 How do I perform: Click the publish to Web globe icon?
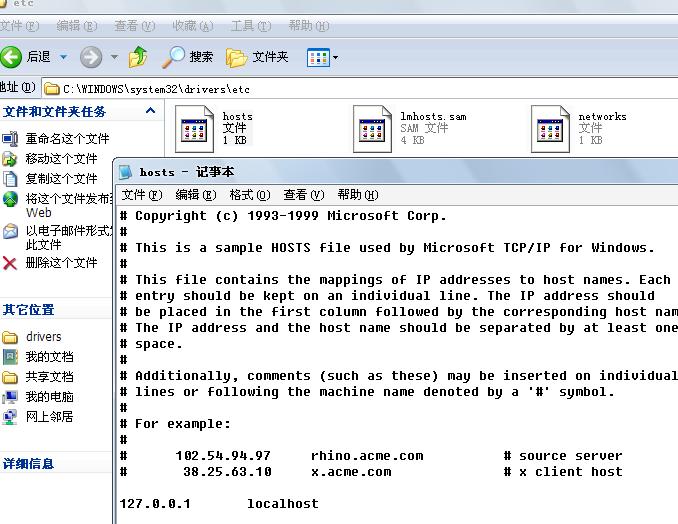coord(10,199)
